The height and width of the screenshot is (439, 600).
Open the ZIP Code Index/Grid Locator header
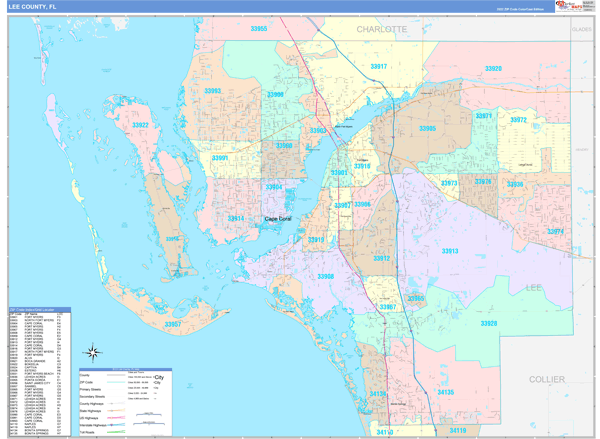coord(37,309)
